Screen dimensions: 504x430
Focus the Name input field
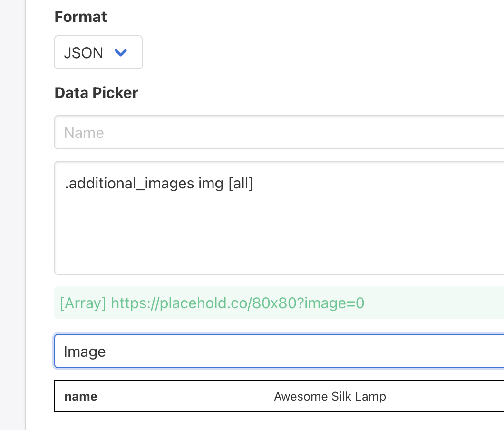279,132
